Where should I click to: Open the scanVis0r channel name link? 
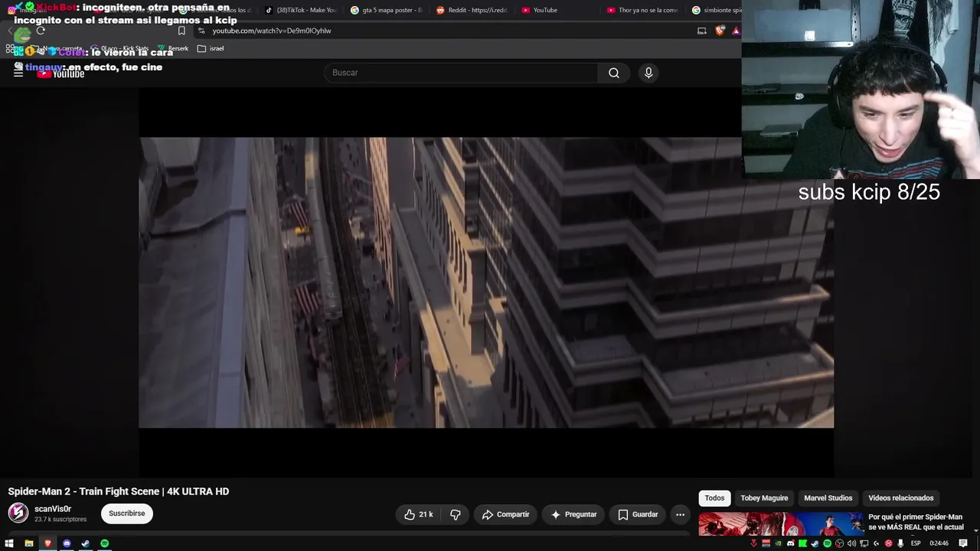pos(53,509)
